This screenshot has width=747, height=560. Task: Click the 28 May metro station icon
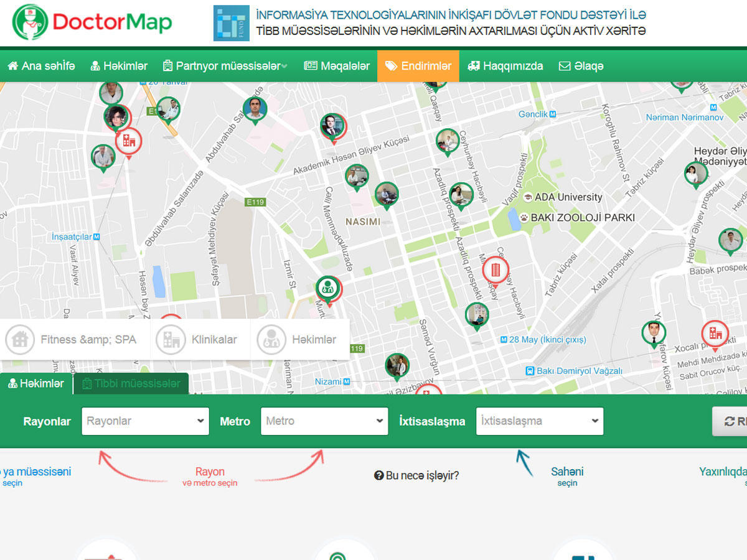[x=504, y=340]
